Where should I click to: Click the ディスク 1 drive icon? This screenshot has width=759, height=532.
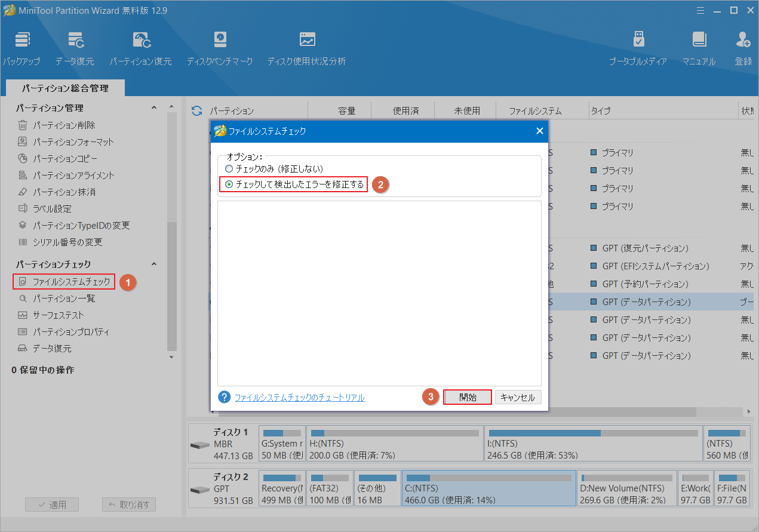click(199, 445)
